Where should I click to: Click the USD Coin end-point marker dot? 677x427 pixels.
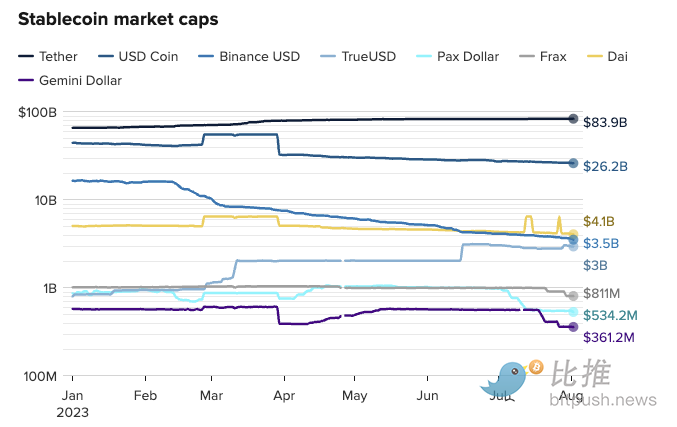tap(573, 163)
